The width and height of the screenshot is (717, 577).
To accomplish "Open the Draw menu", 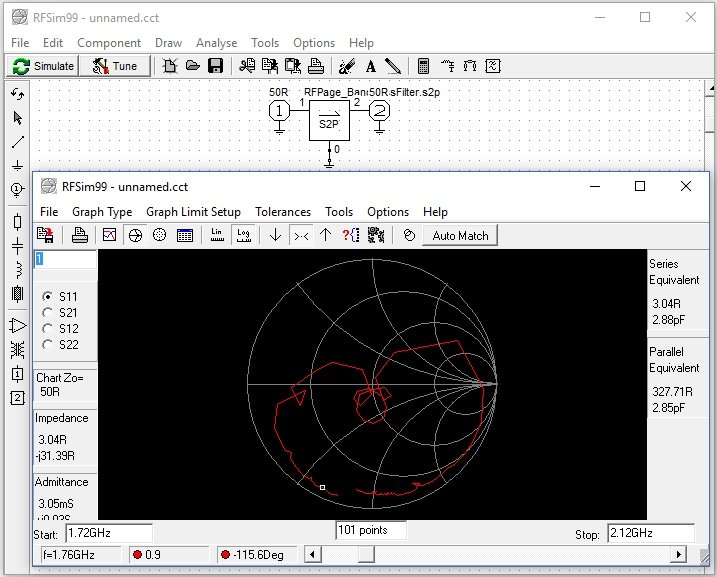I will 168,43.
